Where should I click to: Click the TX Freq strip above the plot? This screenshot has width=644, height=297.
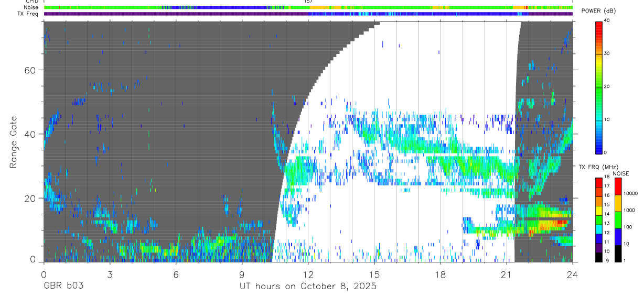pyautogui.click(x=308, y=14)
